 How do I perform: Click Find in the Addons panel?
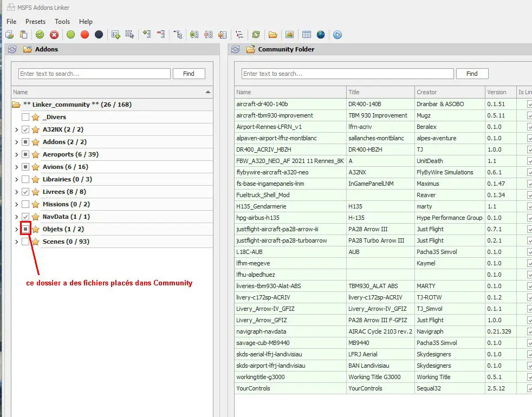[x=189, y=74]
